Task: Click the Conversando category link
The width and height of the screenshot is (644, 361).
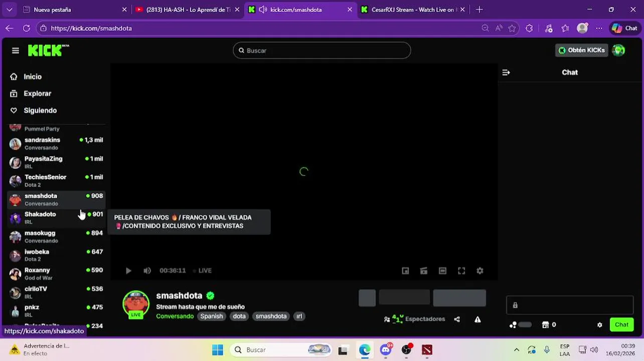Action: tap(175, 316)
